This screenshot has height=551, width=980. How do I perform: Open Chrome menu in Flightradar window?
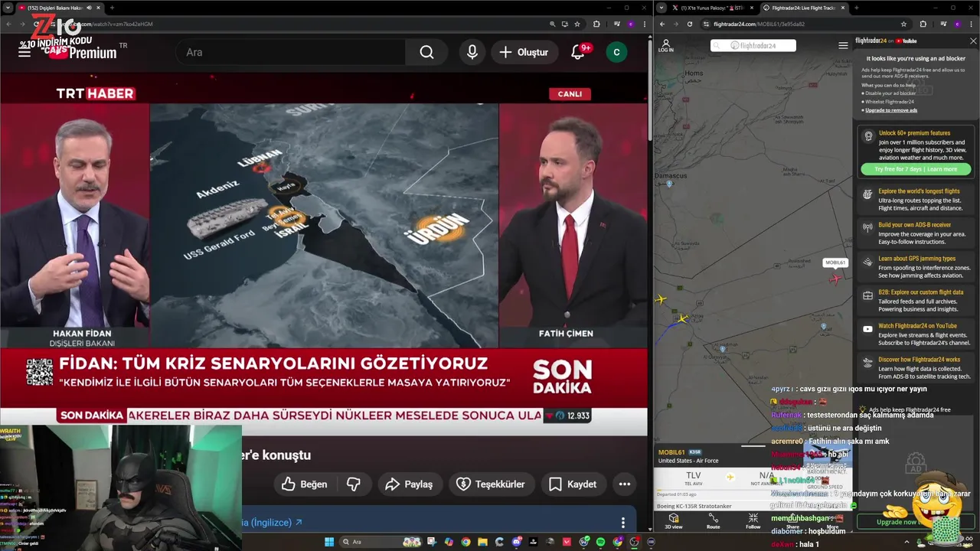tap(971, 24)
